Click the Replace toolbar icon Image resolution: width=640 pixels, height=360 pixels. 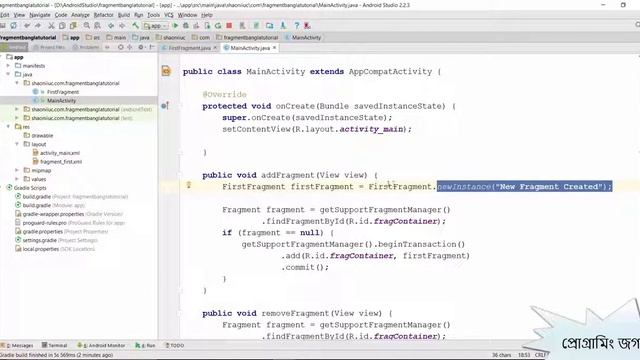(98, 25)
